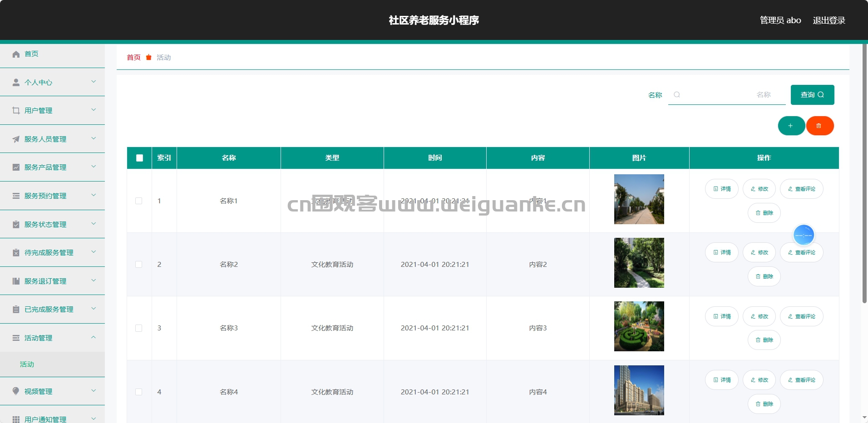Image resolution: width=868 pixels, height=423 pixels.
Task: Click 删除 for row 名称1
Action: click(764, 213)
